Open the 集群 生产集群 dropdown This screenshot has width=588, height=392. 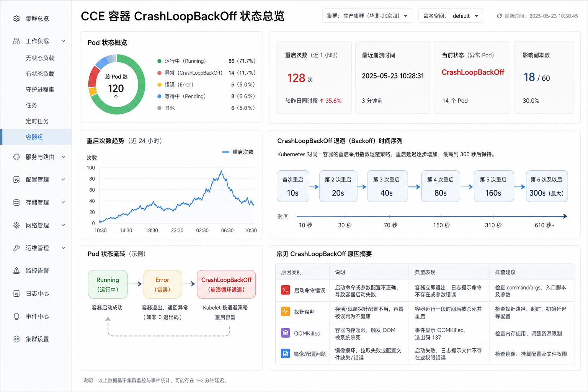(x=367, y=16)
